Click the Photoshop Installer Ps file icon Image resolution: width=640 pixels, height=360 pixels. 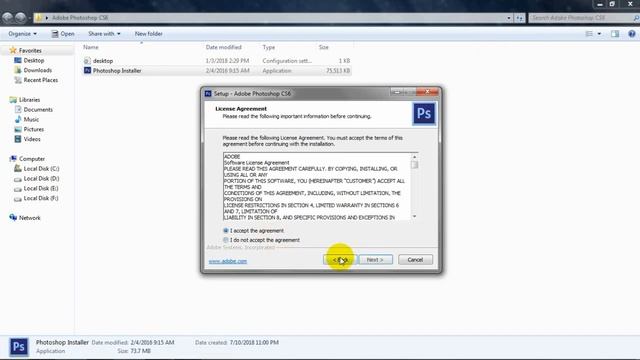(x=87, y=71)
